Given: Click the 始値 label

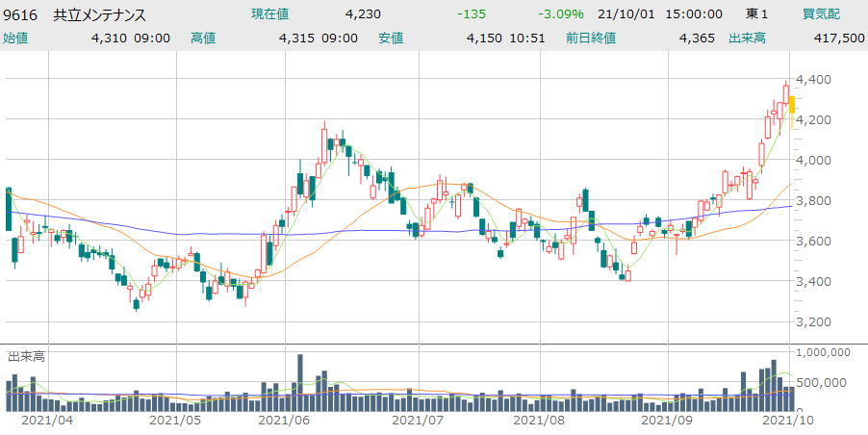Looking at the screenshot, I should tap(16, 38).
